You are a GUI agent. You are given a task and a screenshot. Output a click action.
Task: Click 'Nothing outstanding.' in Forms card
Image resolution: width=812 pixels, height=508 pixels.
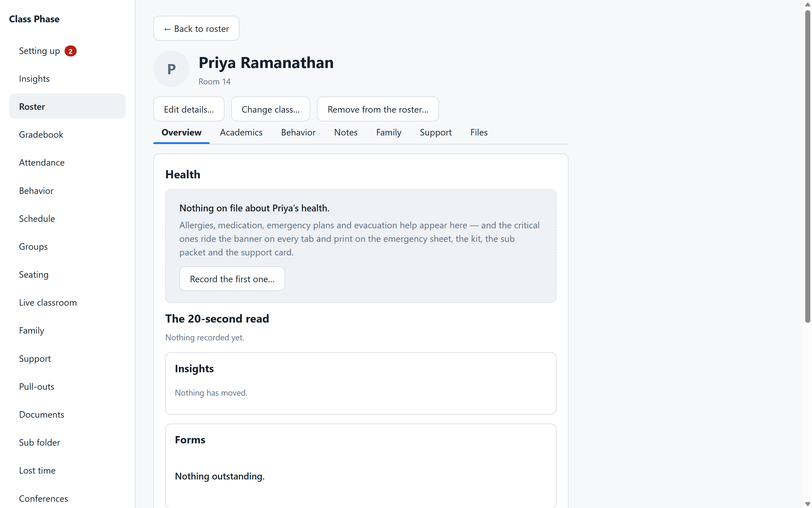[x=220, y=476]
